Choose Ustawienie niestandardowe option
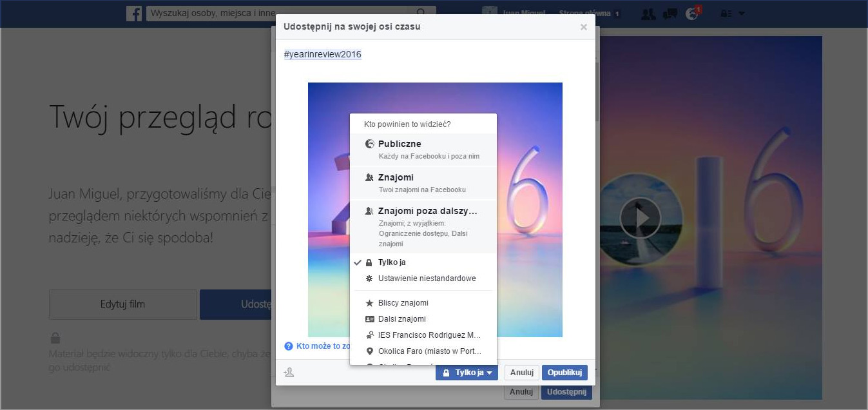868x410 pixels. point(423,278)
